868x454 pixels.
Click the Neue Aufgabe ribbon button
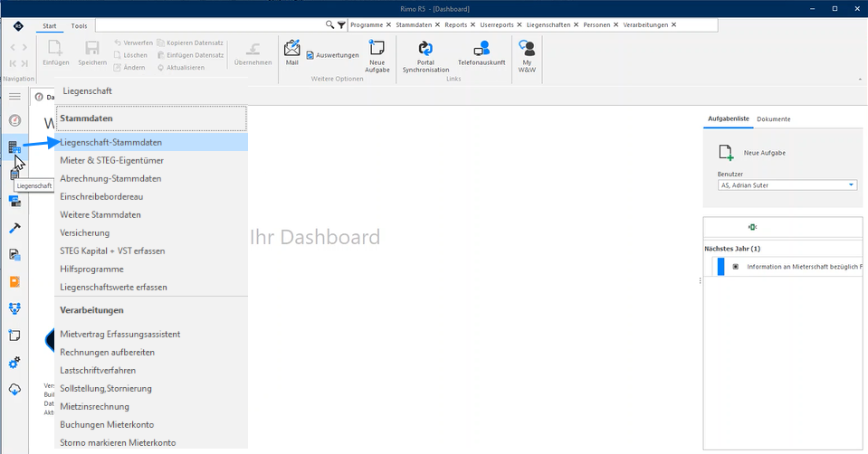pos(377,56)
